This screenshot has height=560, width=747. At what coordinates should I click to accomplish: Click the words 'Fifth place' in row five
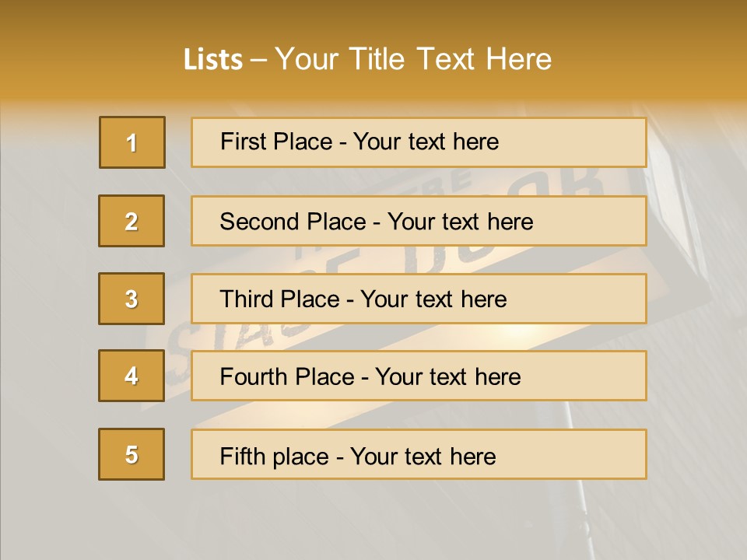(x=274, y=457)
